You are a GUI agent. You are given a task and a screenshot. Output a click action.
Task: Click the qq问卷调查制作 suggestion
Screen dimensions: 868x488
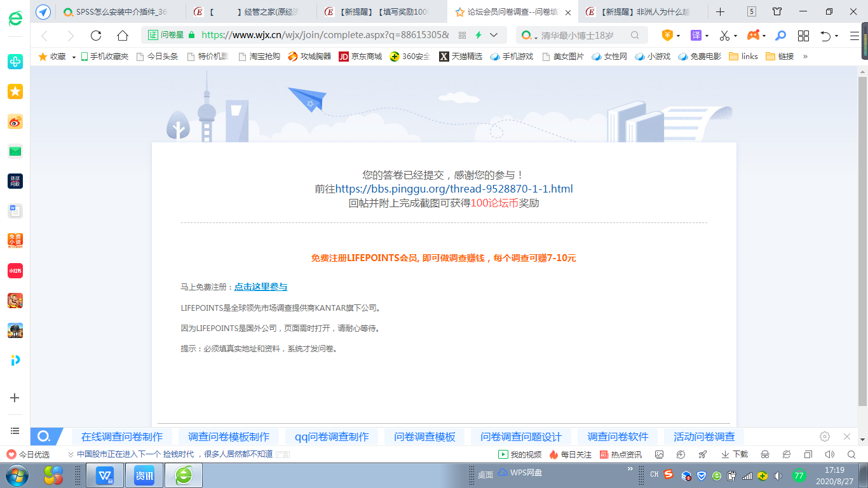[332, 437]
